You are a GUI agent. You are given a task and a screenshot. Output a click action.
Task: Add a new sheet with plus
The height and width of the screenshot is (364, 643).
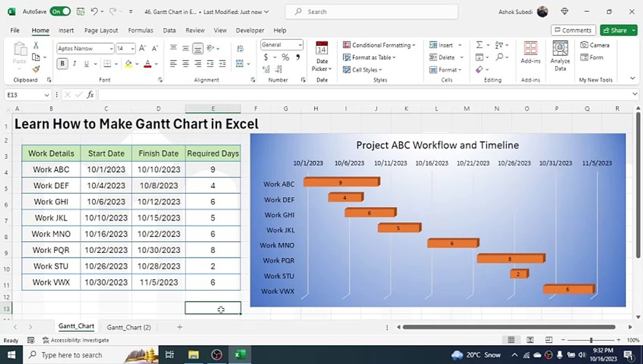179,327
